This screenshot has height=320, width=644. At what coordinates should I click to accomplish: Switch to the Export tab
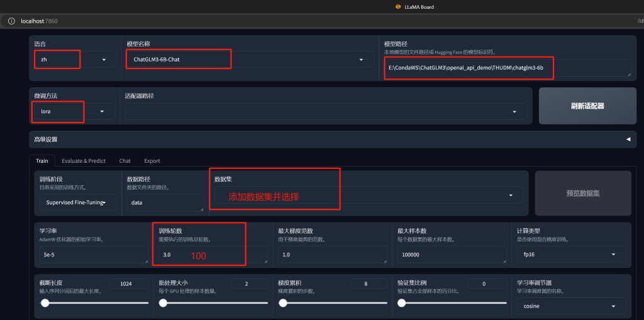pos(152,160)
